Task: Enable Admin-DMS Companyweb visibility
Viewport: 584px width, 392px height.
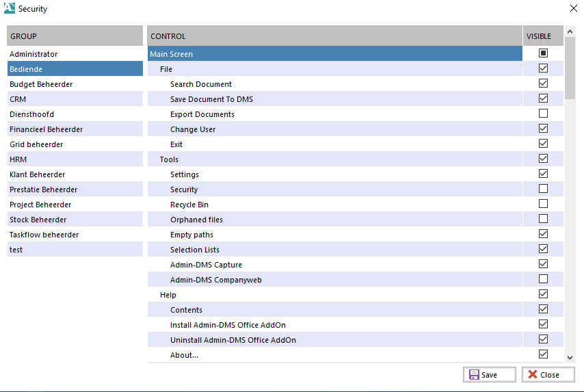Action: coord(543,279)
